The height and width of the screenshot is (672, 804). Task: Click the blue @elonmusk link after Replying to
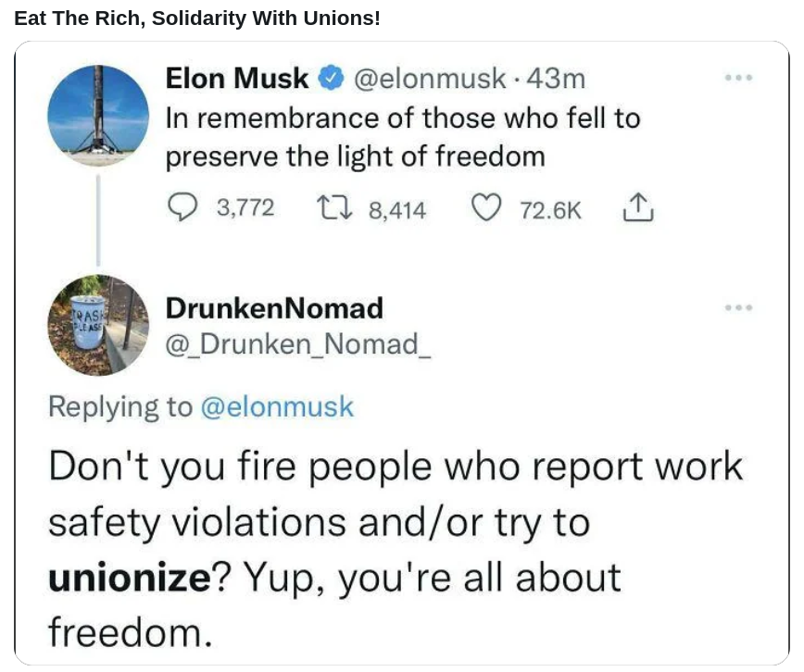tap(277, 407)
